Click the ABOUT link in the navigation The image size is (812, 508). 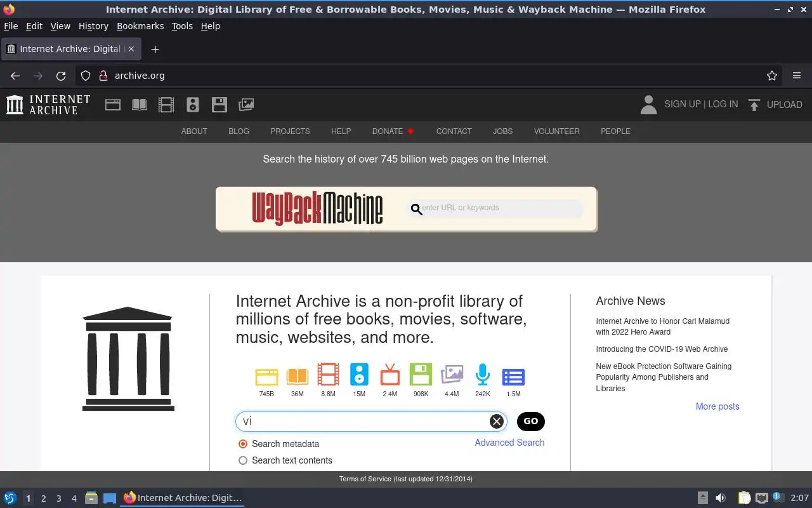194,131
